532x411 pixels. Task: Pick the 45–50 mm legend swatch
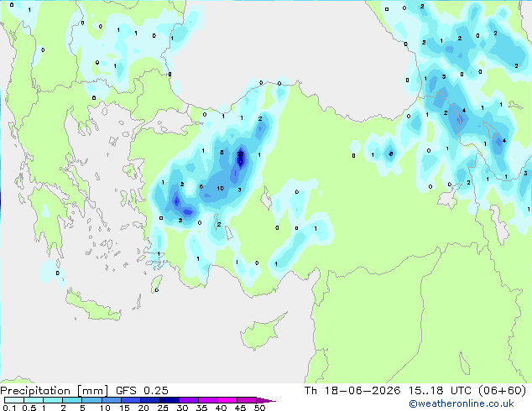(x=247, y=400)
